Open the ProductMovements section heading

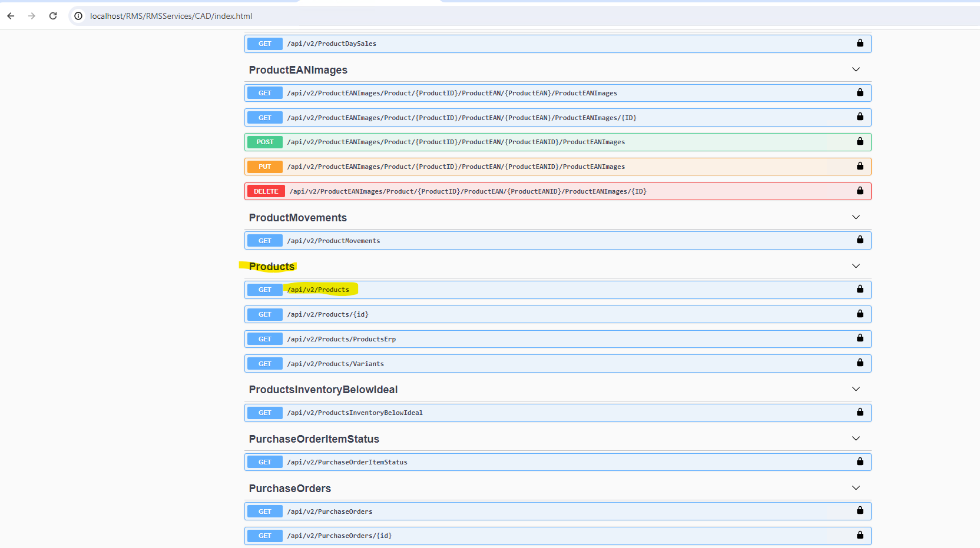[x=298, y=218]
